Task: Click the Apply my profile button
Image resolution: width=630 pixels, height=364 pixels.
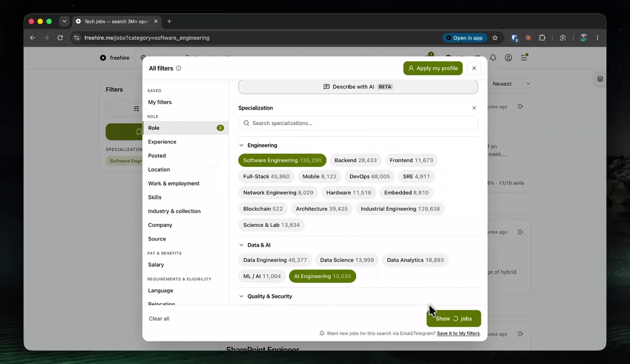Action: (x=433, y=68)
